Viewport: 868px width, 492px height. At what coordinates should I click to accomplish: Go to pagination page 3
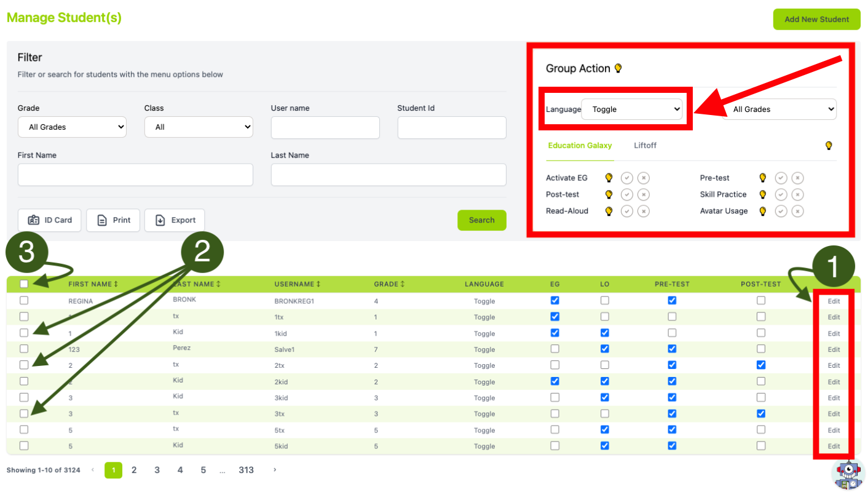click(157, 470)
